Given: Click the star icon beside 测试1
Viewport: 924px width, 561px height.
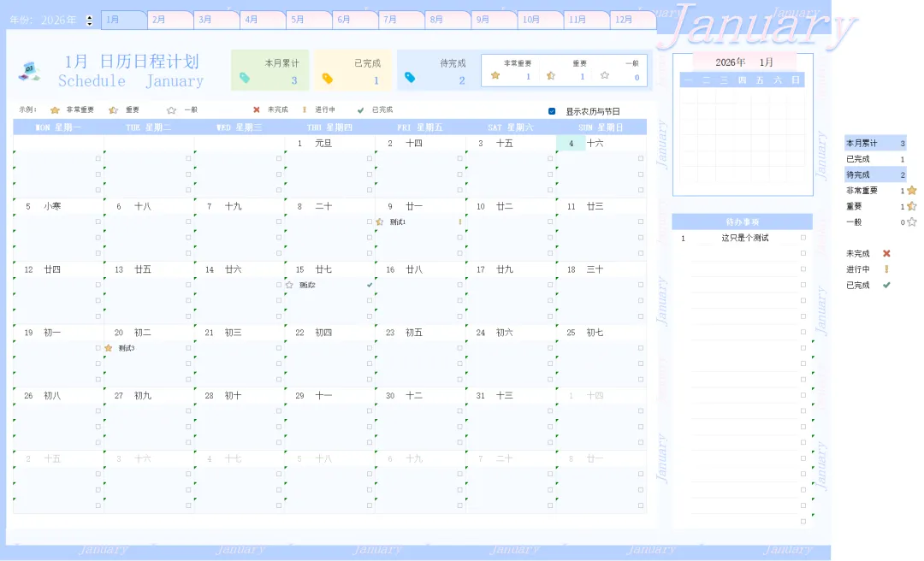Looking at the screenshot, I should click(380, 222).
